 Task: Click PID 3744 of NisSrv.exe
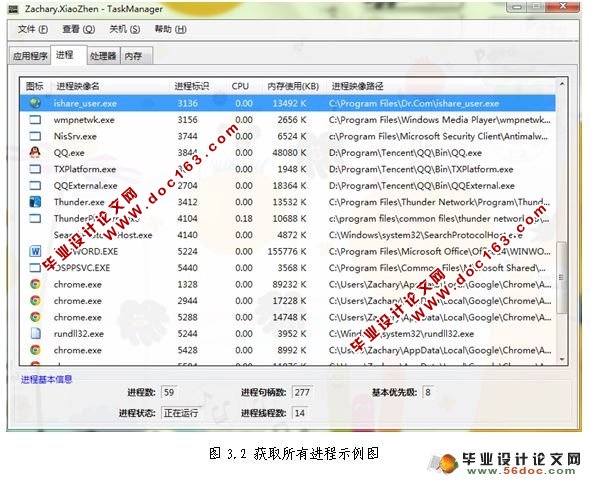[x=187, y=136]
